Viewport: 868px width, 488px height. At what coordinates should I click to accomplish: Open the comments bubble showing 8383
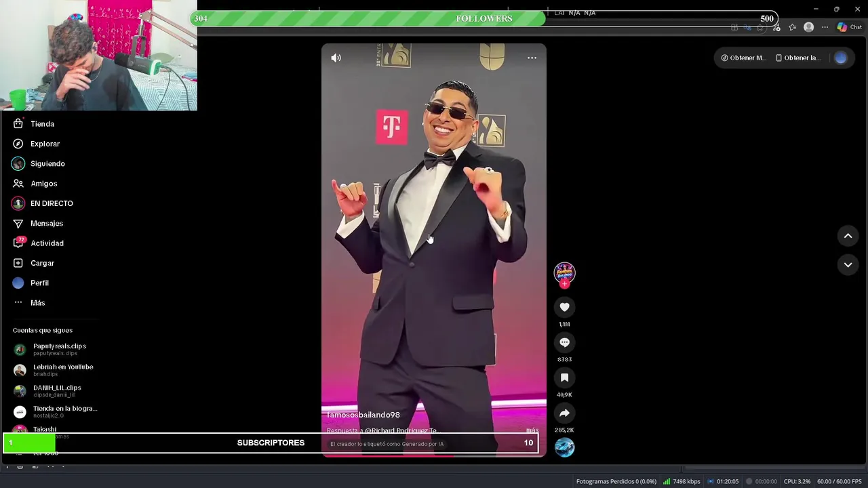(x=564, y=342)
